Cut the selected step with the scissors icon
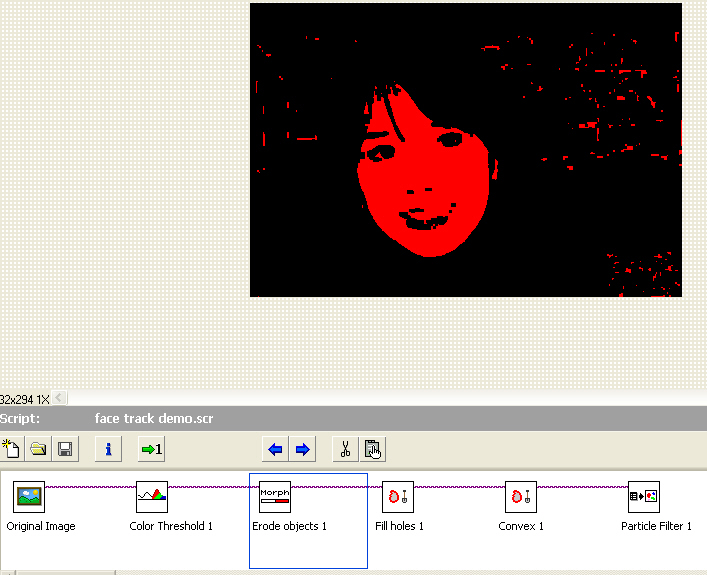707x575 pixels. (x=345, y=449)
